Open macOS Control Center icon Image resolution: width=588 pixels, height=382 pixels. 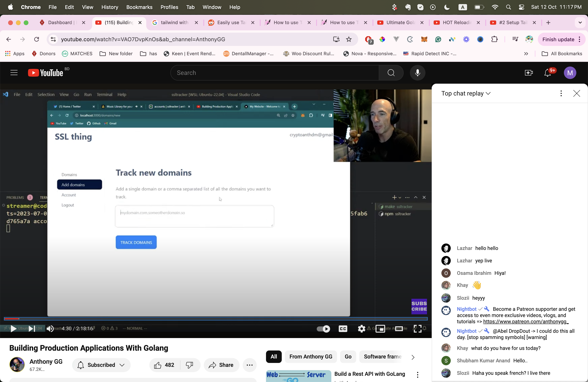(521, 7)
